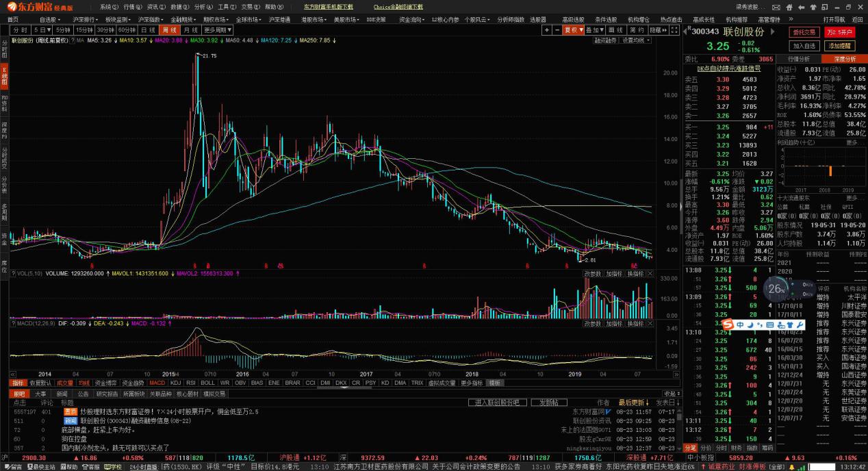This screenshot has height=471, width=868.
Task: Switch chart period to 日线
Action: click(x=148, y=30)
